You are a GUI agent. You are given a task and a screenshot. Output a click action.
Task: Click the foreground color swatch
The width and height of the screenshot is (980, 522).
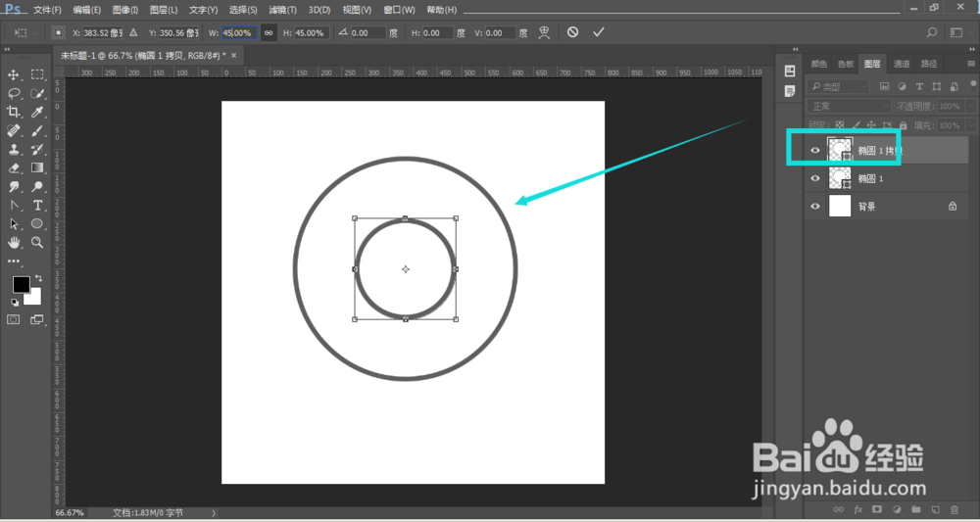tap(22, 285)
